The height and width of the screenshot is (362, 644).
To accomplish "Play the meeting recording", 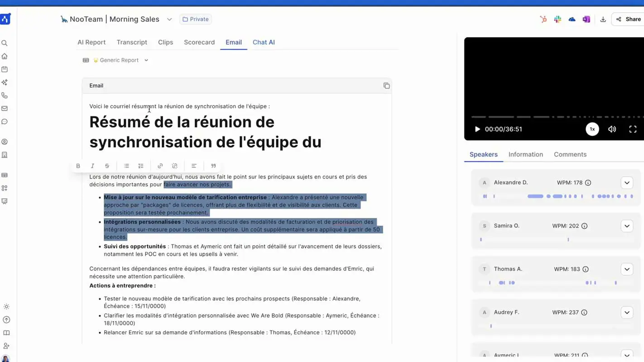I will click(x=477, y=129).
